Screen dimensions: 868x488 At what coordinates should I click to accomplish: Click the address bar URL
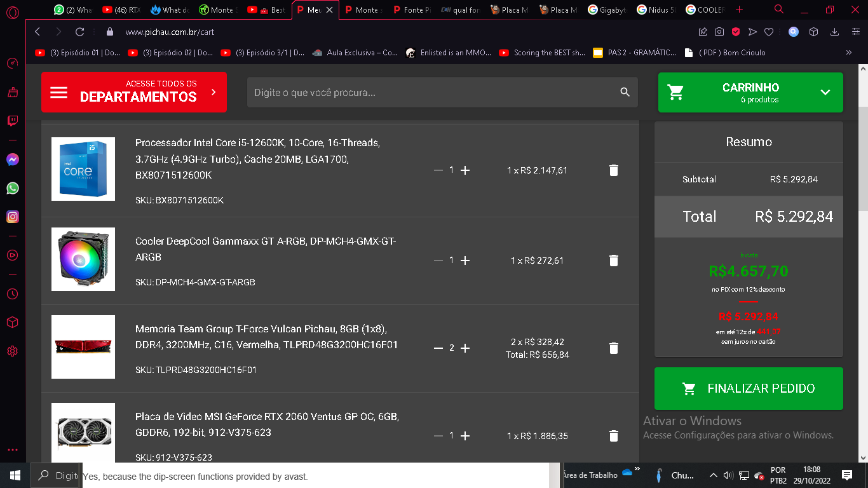click(170, 32)
